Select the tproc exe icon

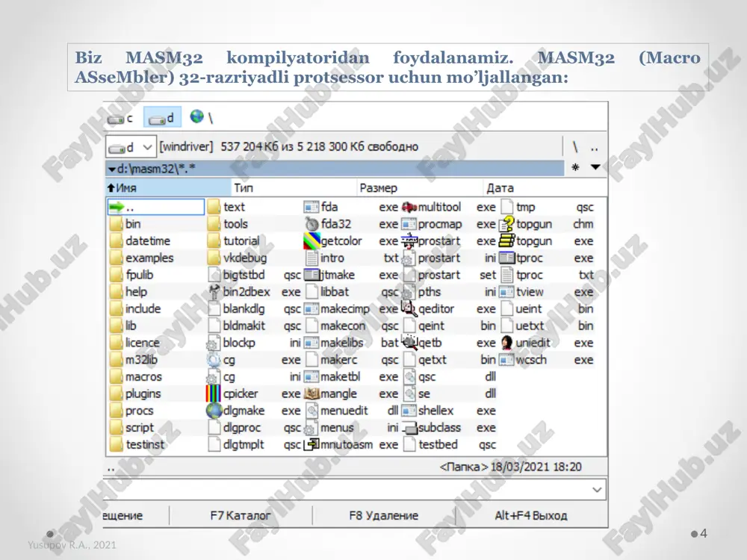(507, 258)
